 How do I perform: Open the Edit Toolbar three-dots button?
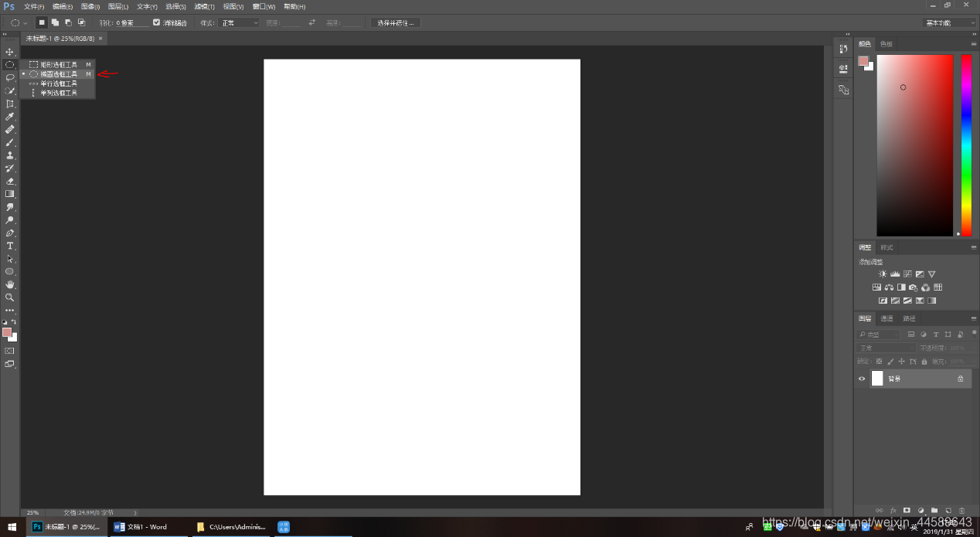point(10,310)
